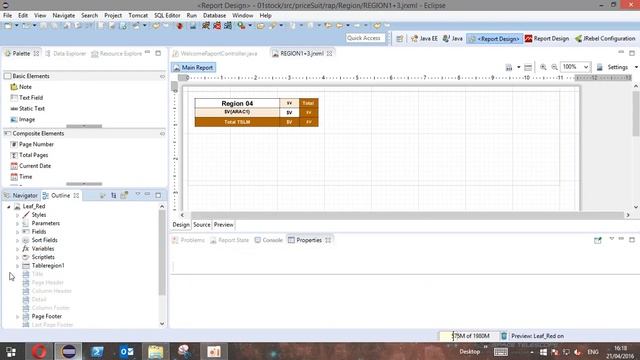Click the Tomcat start toolbar icon
The width and height of the screenshot is (640, 360).
(206, 26)
